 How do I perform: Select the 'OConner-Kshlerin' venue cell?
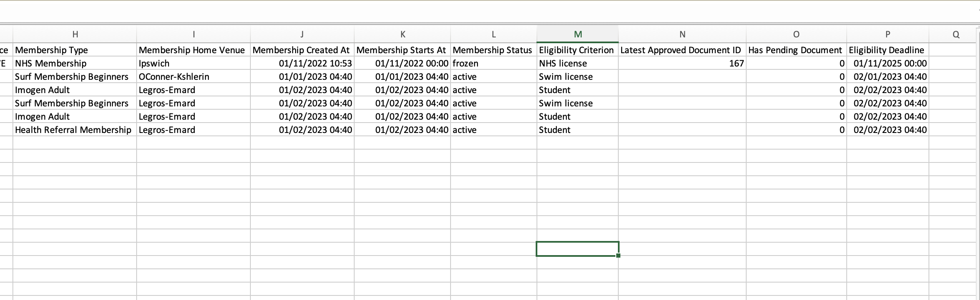point(194,76)
